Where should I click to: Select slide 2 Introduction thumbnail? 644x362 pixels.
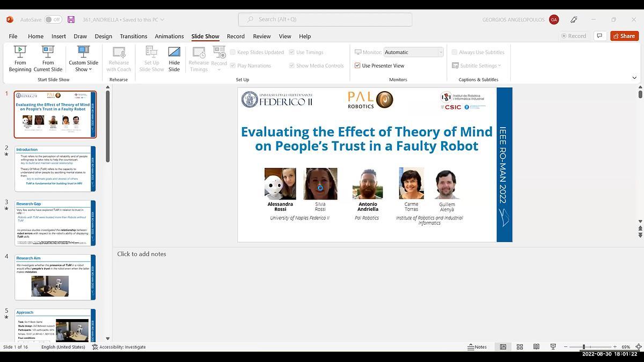click(55, 168)
